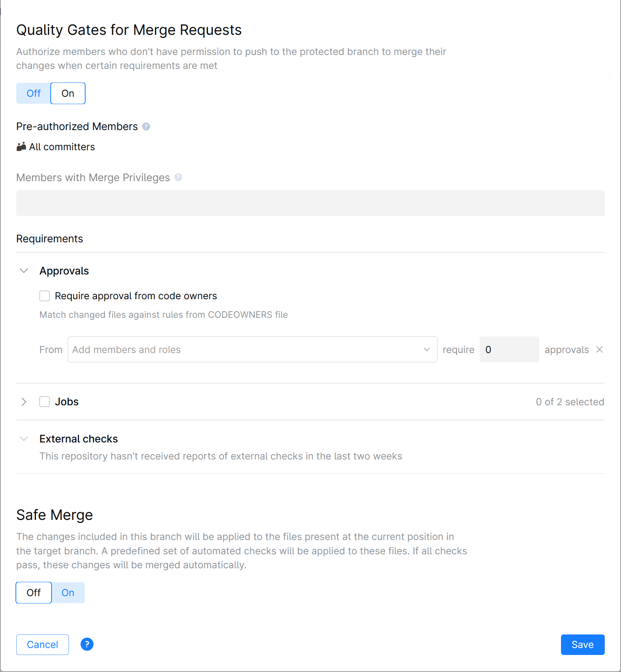Click help icon beside Members with Merge Privileges
The width and height of the screenshot is (621, 672).
click(x=178, y=177)
